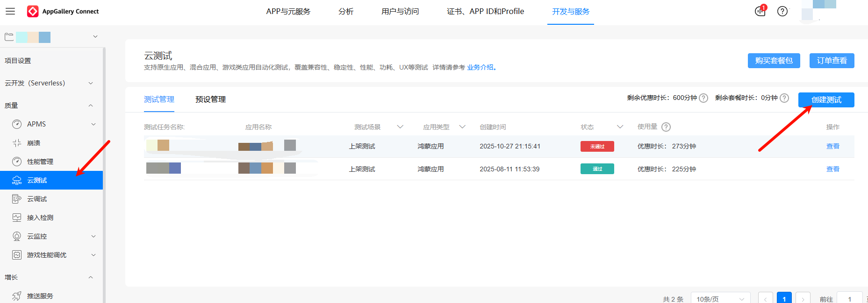Open 接入检测 in the sidebar
The height and width of the screenshot is (303, 868).
40,218
